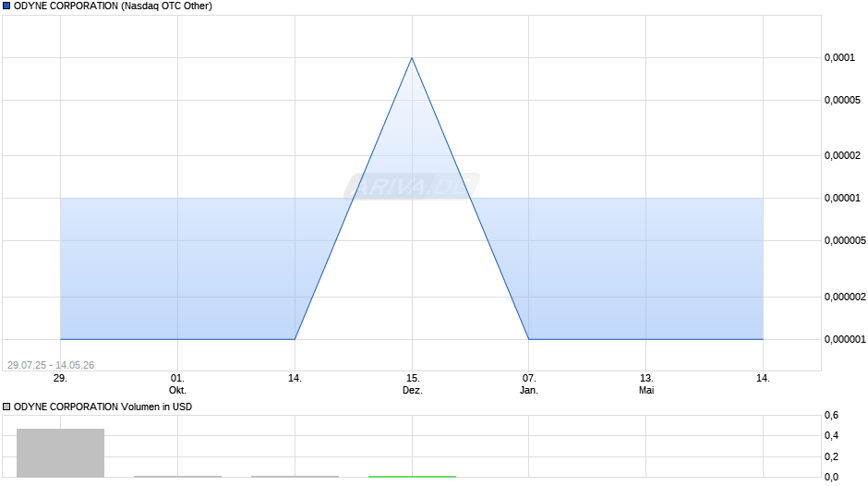The width and height of the screenshot is (868, 486).
Task: Click the large gray volume bar
Action: (60, 453)
